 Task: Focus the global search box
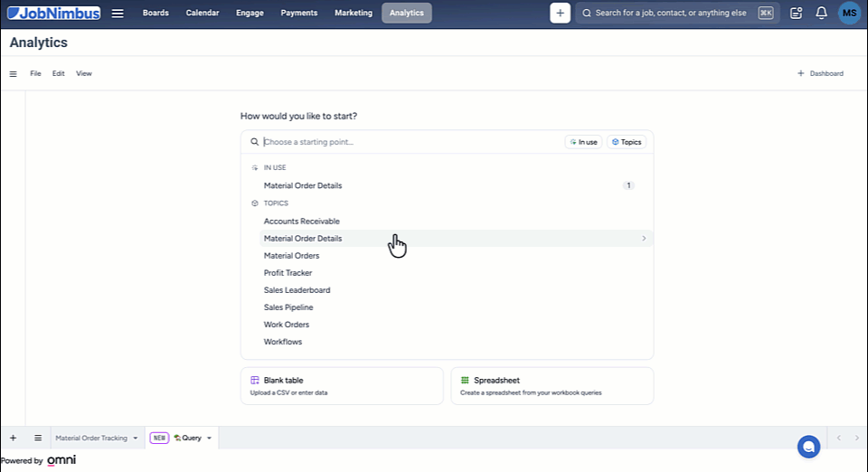point(677,13)
